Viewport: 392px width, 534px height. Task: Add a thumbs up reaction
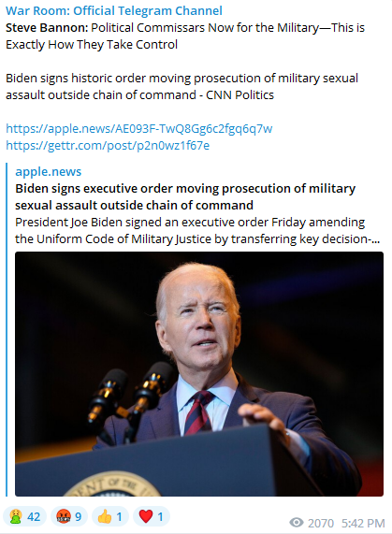110,516
